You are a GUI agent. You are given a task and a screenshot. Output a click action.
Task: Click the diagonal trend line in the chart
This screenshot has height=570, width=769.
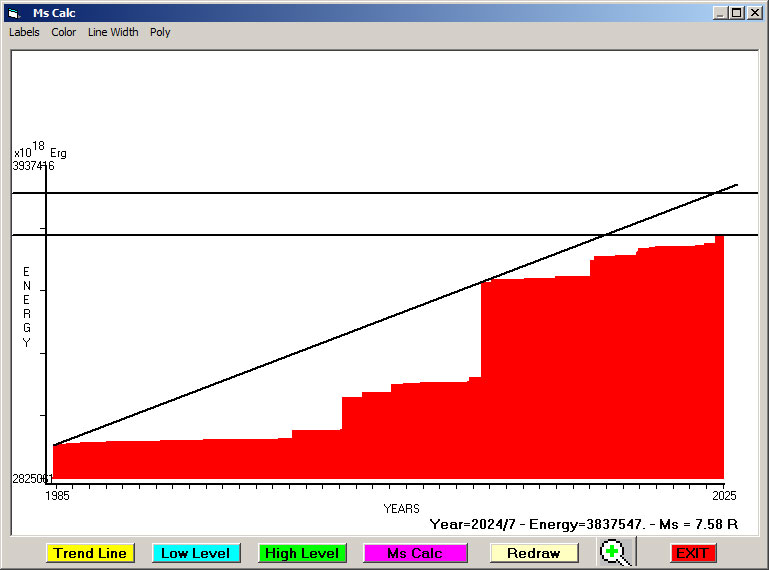click(x=300, y=351)
